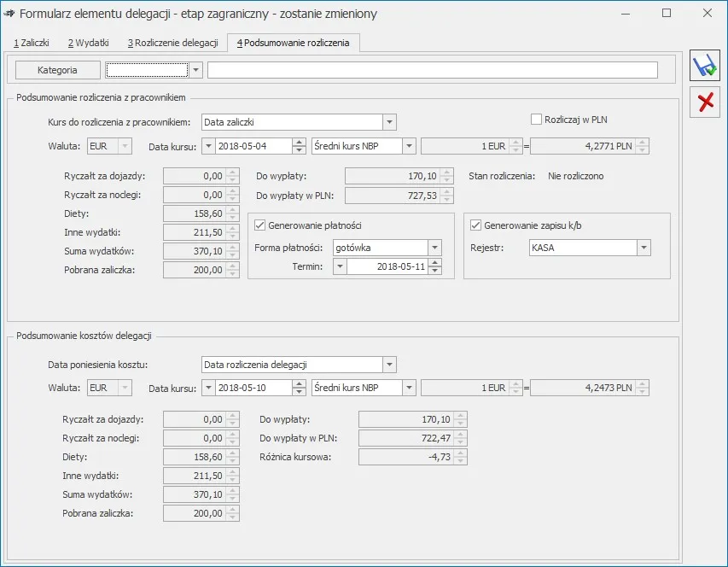Screen dimensions: 728x567
Task: Open calendar arrow beside date 2018-05-04
Action: [x=208, y=146]
